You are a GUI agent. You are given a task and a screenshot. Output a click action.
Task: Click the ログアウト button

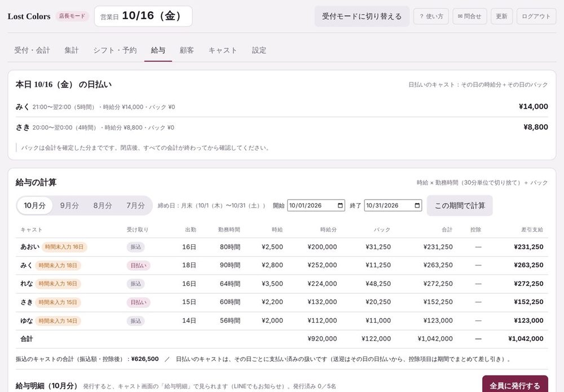536,16
